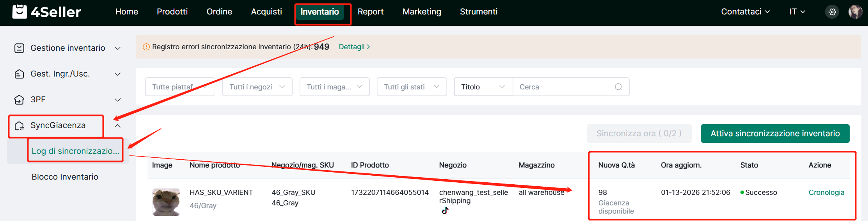Go to the Inventario menu
This screenshot has width=868, height=221.
point(320,12)
